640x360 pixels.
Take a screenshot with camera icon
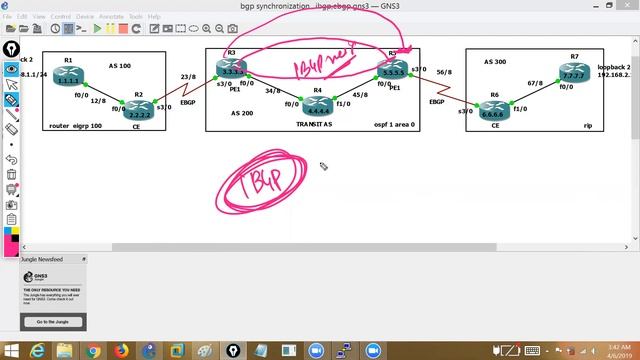point(233,29)
